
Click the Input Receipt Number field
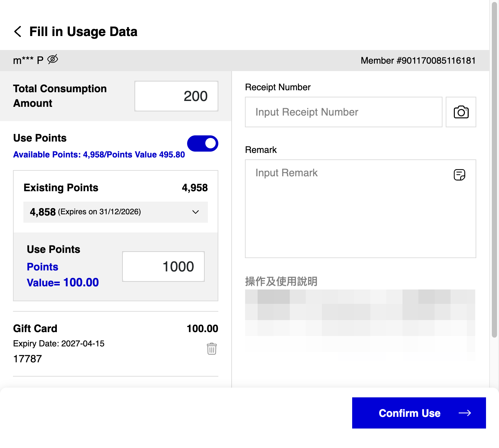pyautogui.click(x=344, y=112)
